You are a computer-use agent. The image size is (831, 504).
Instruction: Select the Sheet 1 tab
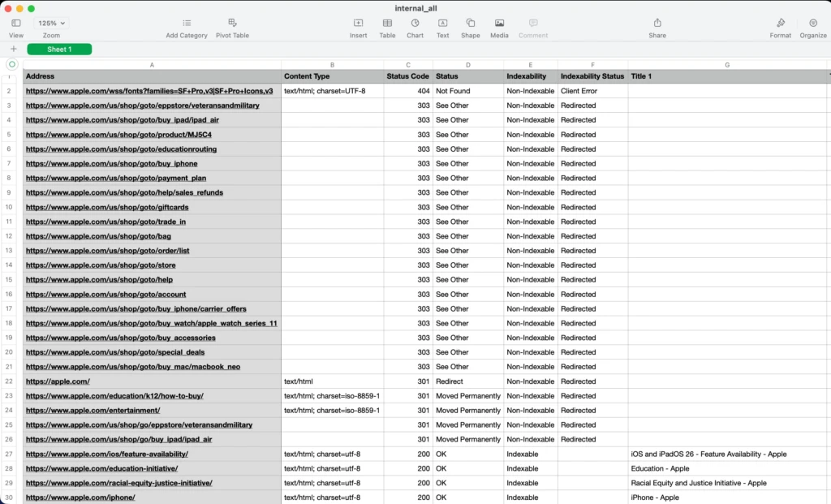click(x=59, y=50)
